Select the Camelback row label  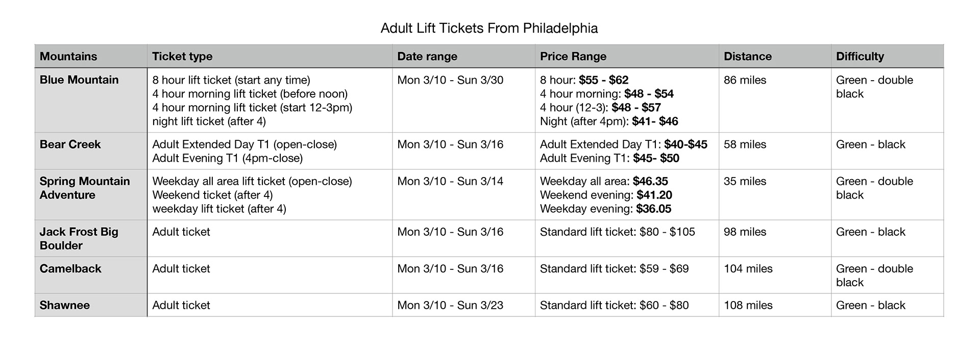tap(91, 275)
